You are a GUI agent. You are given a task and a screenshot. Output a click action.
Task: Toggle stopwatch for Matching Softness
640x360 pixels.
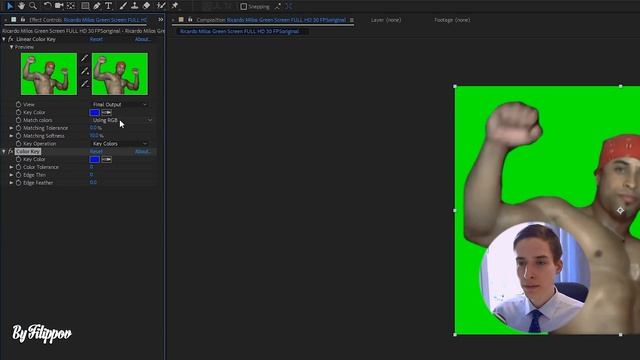[x=18, y=136]
